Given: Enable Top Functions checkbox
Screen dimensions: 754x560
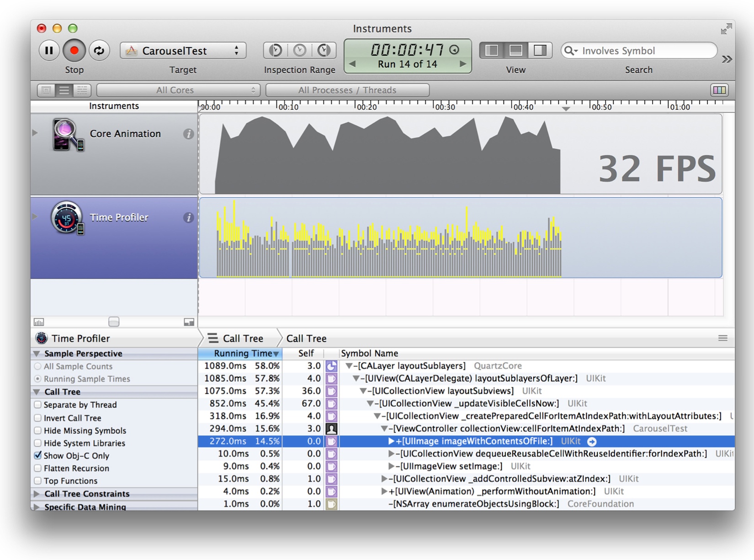Looking at the screenshot, I should tap(38, 481).
